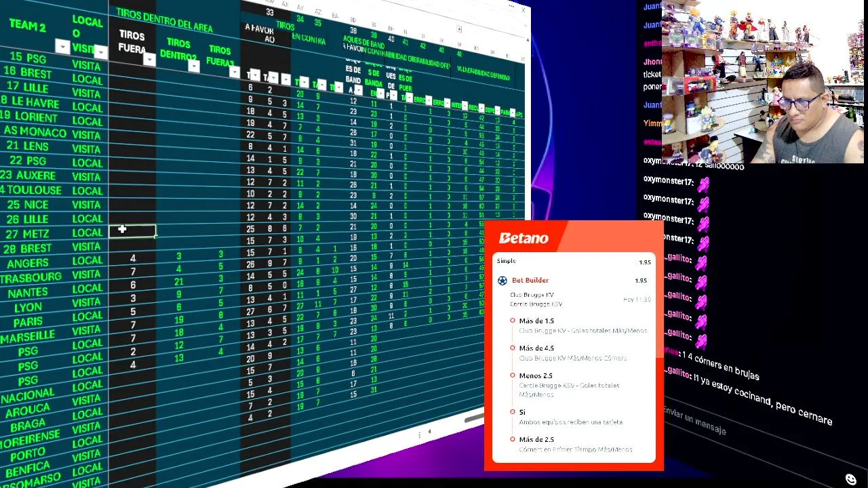The image size is (868, 488).
Task: Click the soccer ball icon beside Bet Builder
Action: 502,281
